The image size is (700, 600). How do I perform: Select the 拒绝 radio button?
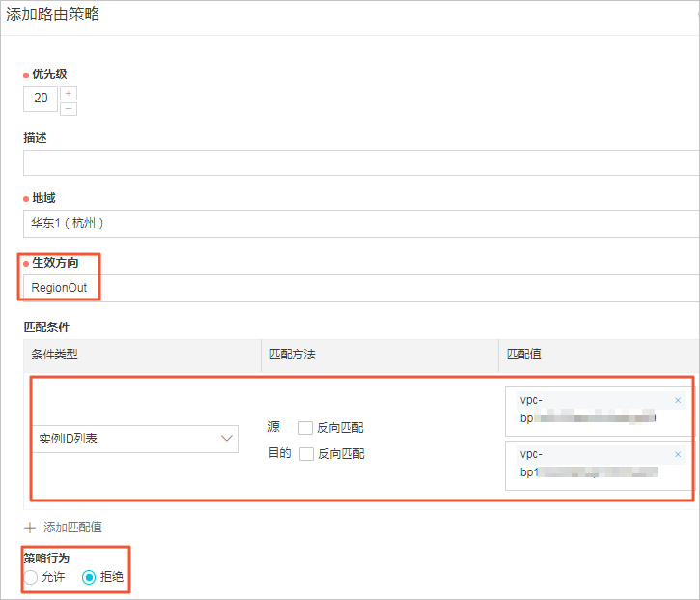coord(89,577)
